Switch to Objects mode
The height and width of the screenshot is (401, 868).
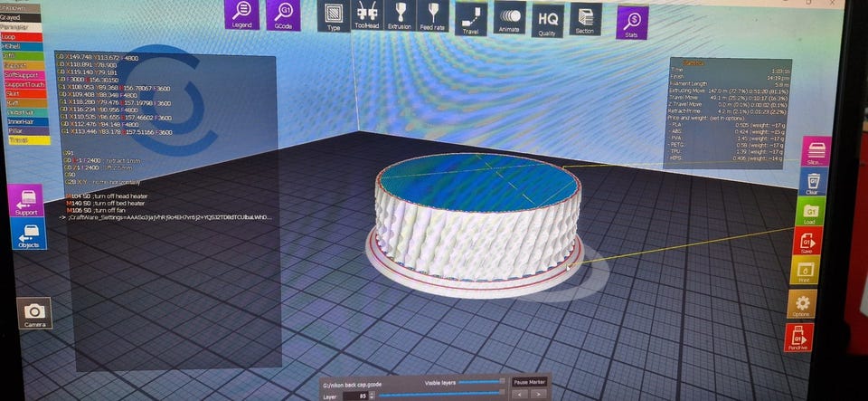[28, 234]
